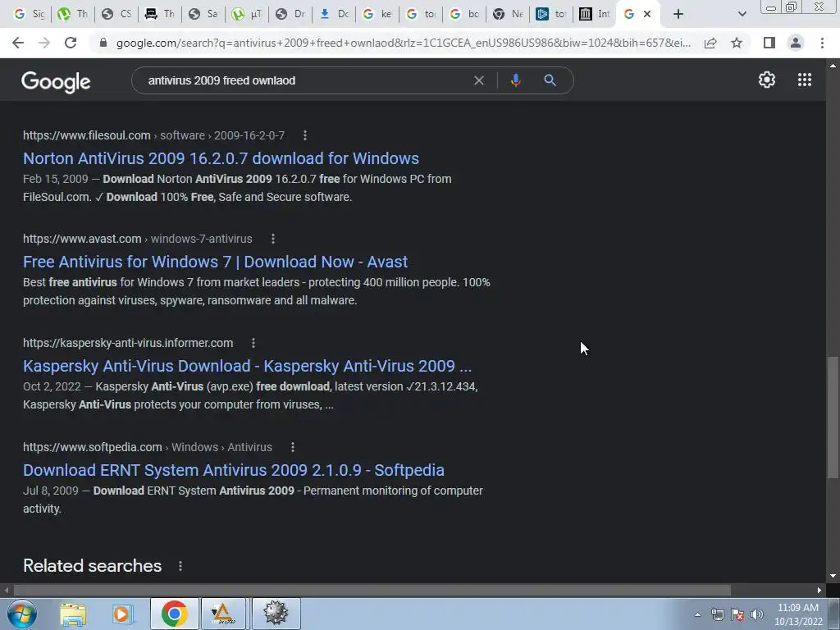
Task: Open Norton AntiVirus 2009 16.2.0.7 download link
Action: tap(221, 158)
